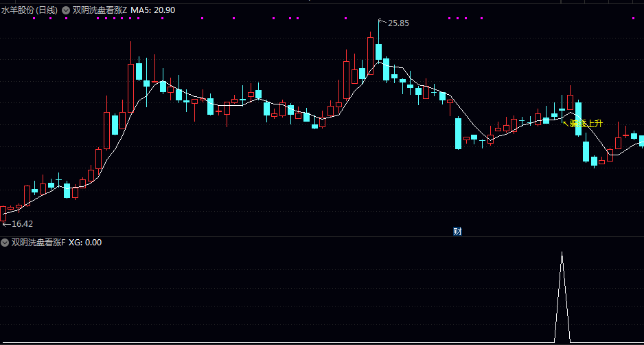Expand the 双阴洗盘看涨F sub-chart dropdown arrow
Screen dimensions: 644x345
[5, 243]
